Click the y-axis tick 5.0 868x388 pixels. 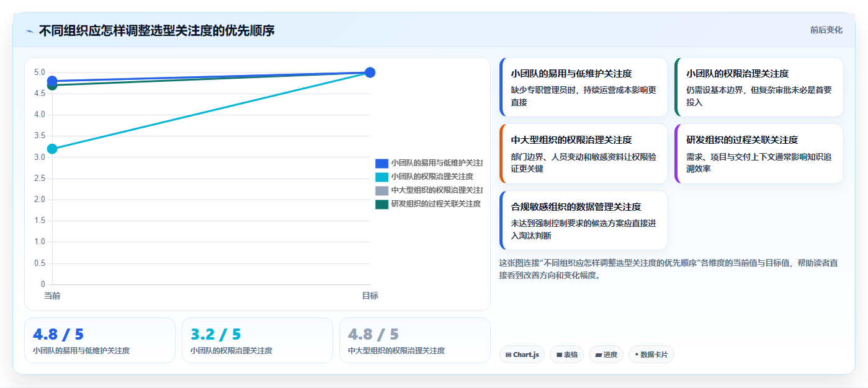point(40,73)
